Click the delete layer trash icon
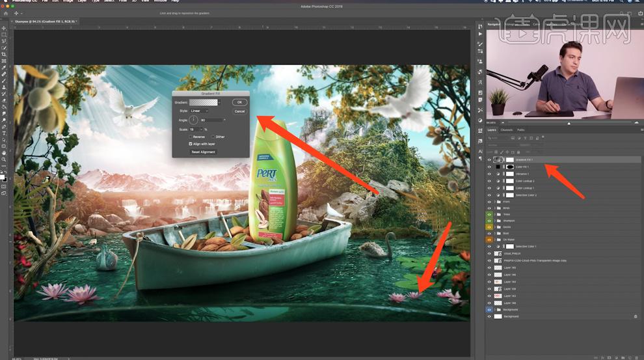Screen dimensions: 644x360 click(x=636, y=357)
